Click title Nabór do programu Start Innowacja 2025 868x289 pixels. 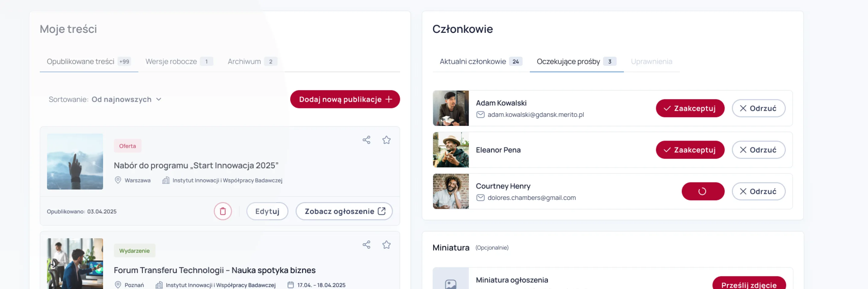click(196, 166)
